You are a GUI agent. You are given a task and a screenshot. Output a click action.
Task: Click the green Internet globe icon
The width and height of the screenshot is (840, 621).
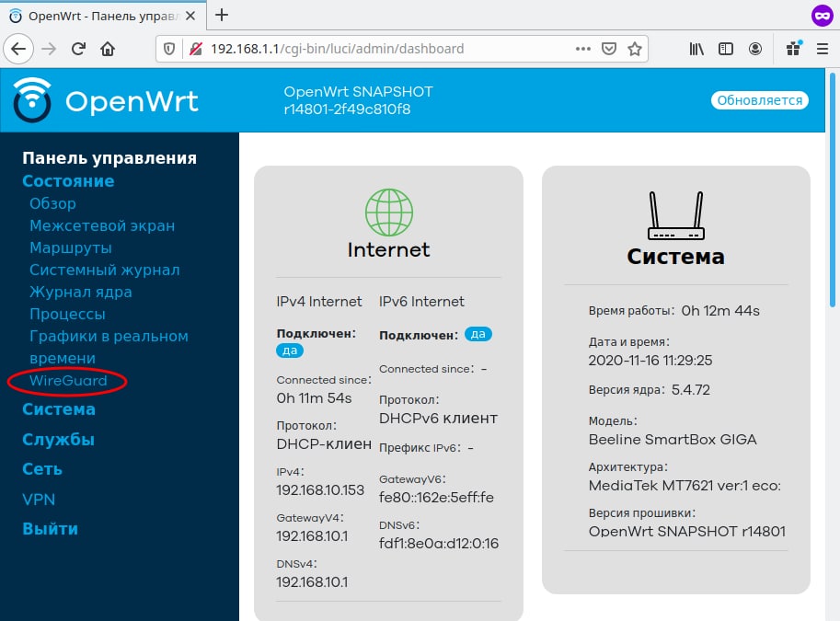tap(389, 213)
